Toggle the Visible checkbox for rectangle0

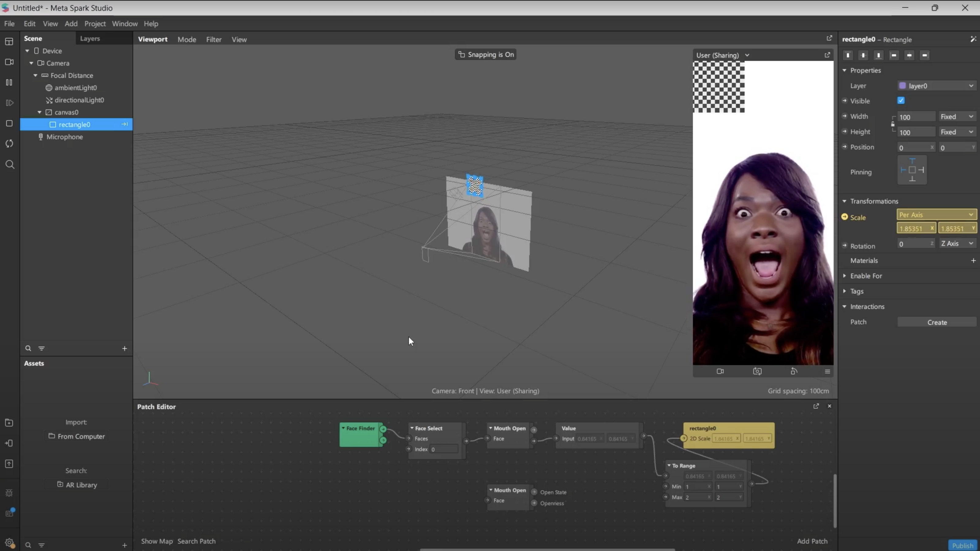(901, 100)
